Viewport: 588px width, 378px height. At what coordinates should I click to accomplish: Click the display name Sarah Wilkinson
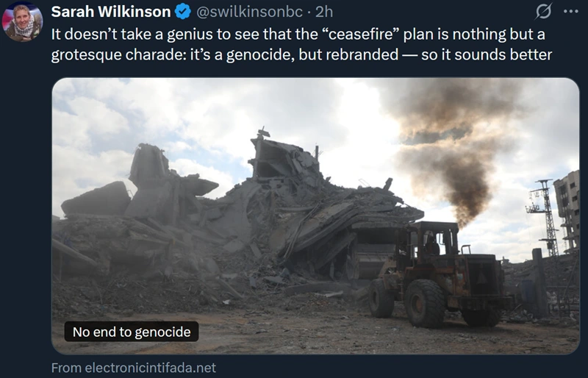pos(111,12)
